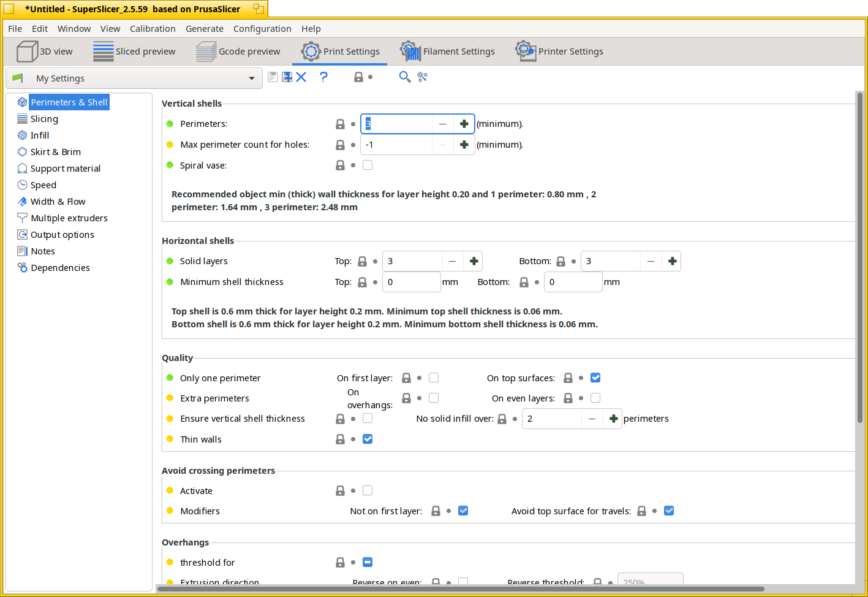868x597 pixels.
Task: Increase Bottom solid layers with plus
Action: (672, 261)
